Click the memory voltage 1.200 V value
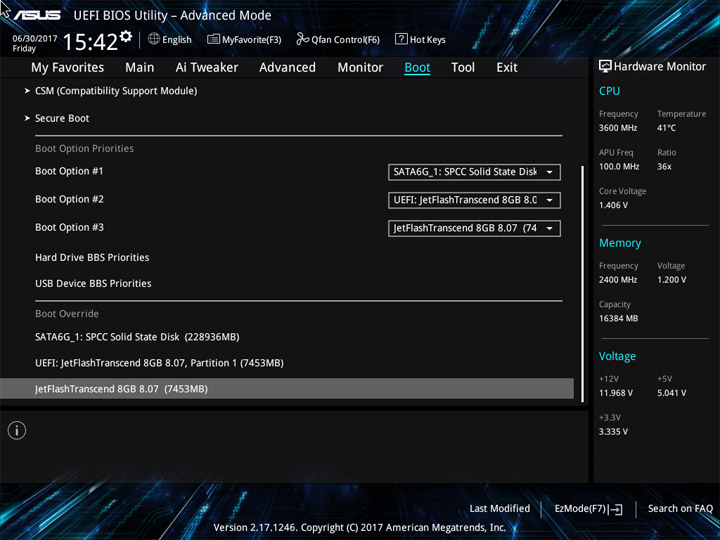This screenshot has height=540, width=720. tap(671, 280)
